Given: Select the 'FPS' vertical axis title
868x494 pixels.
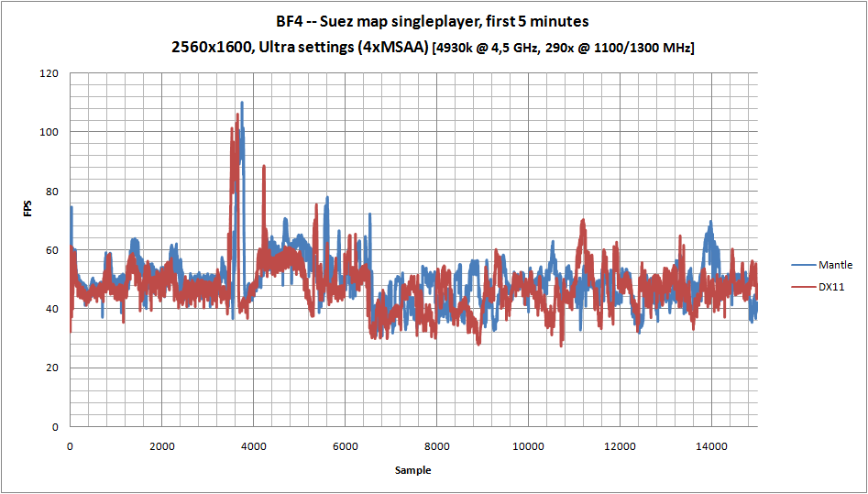Looking at the screenshot, I should (28, 209).
